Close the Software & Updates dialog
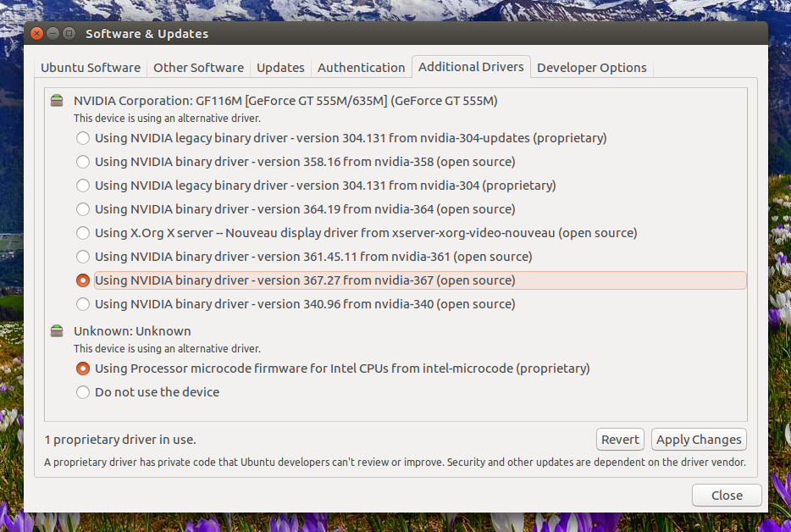Viewport: 791px width, 532px height. (726, 496)
